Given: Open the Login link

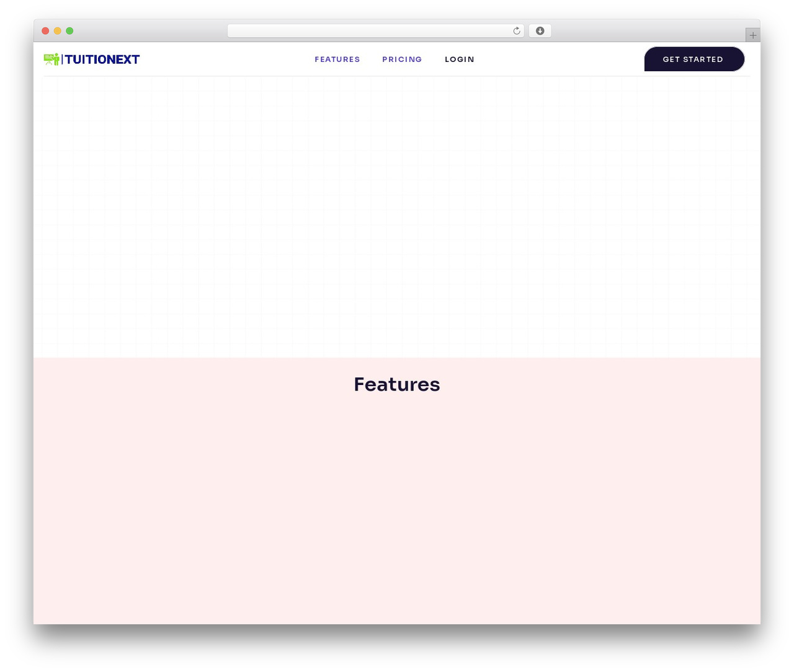Looking at the screenshot, I should (x=460, y=60).
